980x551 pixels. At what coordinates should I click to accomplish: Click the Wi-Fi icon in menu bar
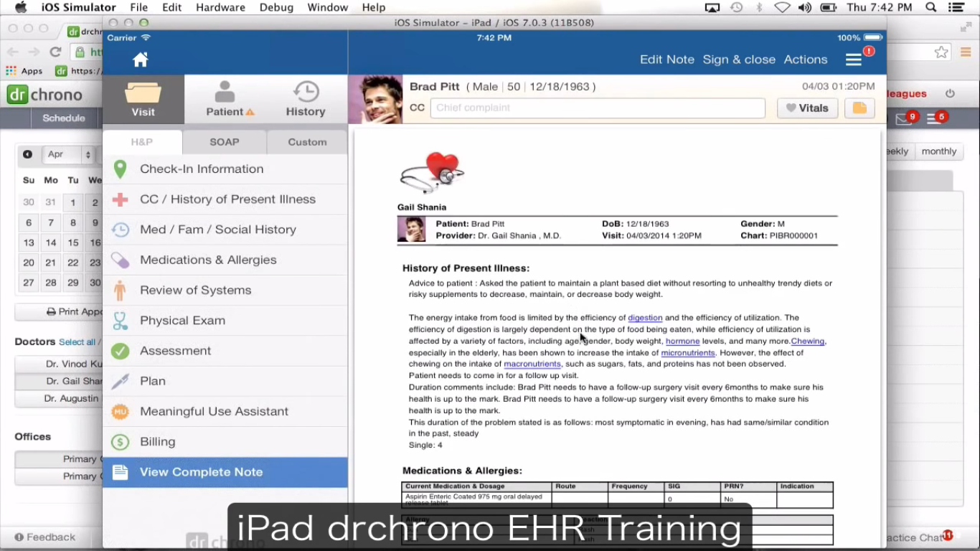pos(782,7)
